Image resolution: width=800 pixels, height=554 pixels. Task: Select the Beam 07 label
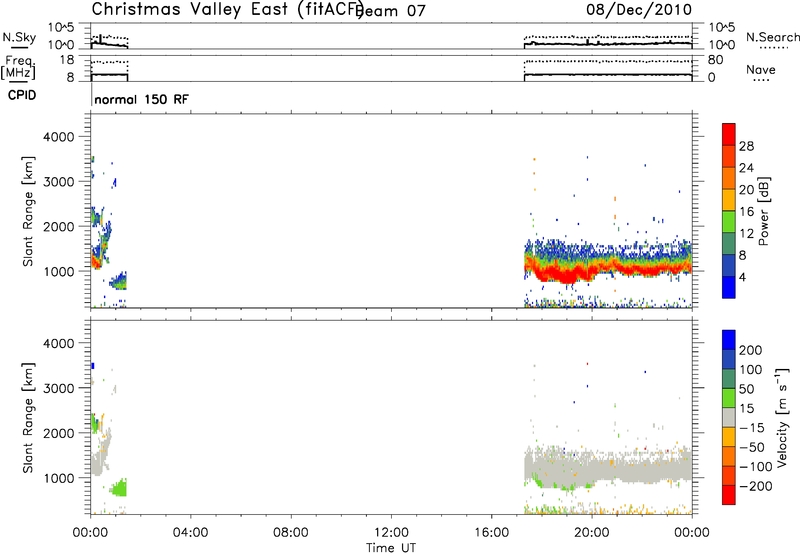pyautogui.click(x=392, y=11)
